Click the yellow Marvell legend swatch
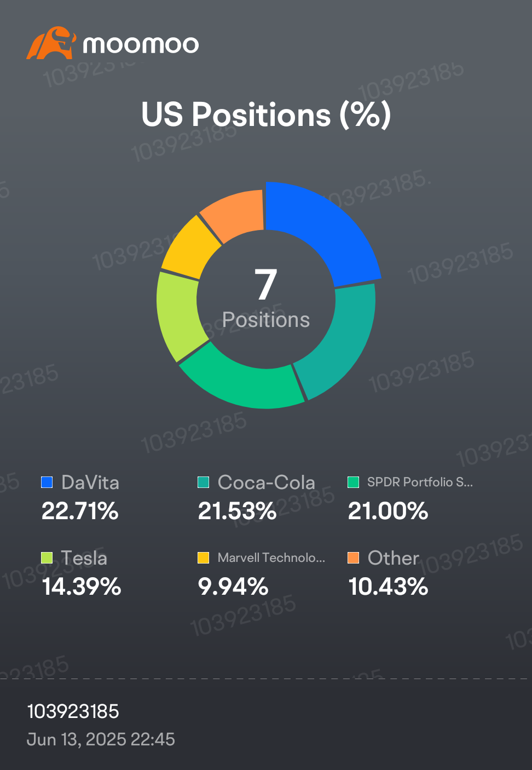Viewport: 532px width, 770px height. (x=203, y=558)
